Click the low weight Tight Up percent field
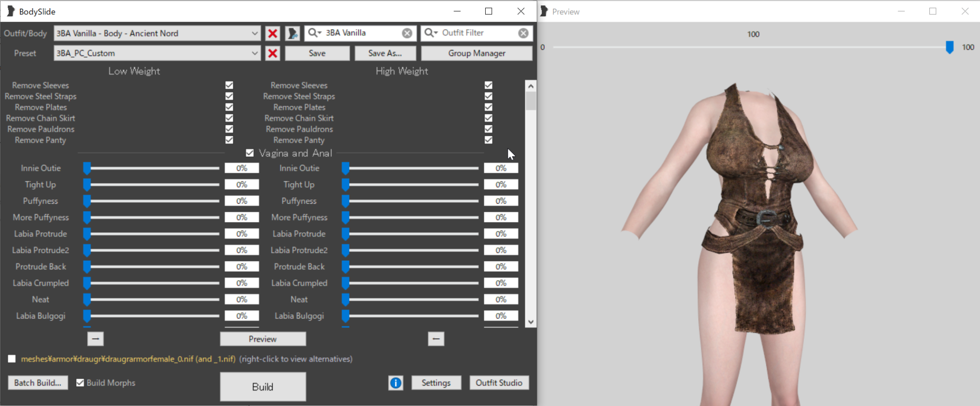The width and height of the screenshot is (980, 406). pos(242,185)
